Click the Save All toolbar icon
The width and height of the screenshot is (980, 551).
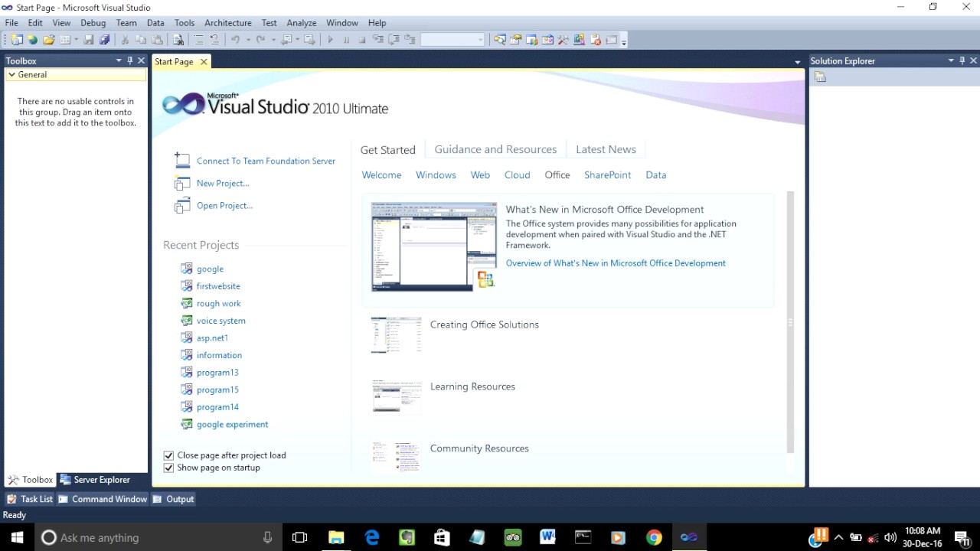(105, 40)
